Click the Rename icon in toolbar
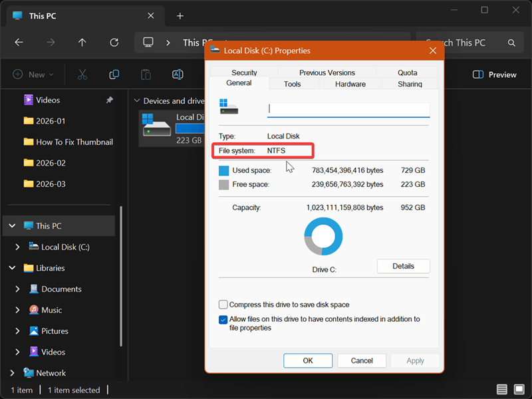 click(x=178, y=74)
